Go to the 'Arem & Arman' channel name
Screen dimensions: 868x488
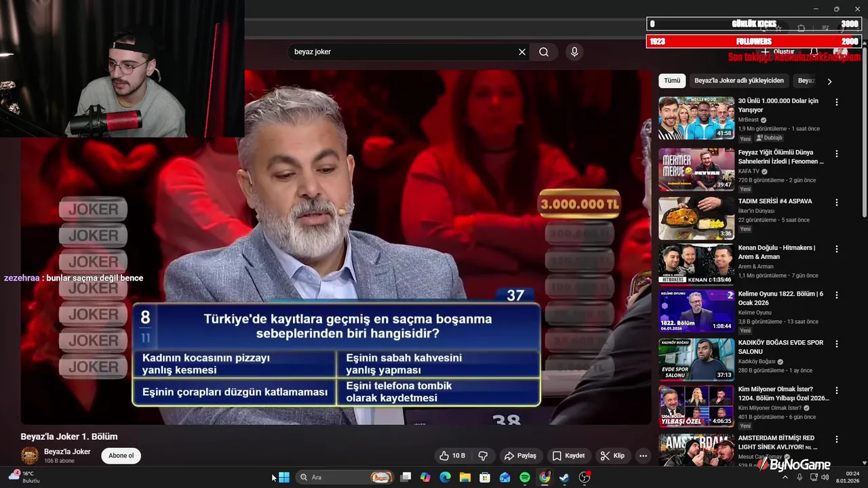tap(755, 266)
